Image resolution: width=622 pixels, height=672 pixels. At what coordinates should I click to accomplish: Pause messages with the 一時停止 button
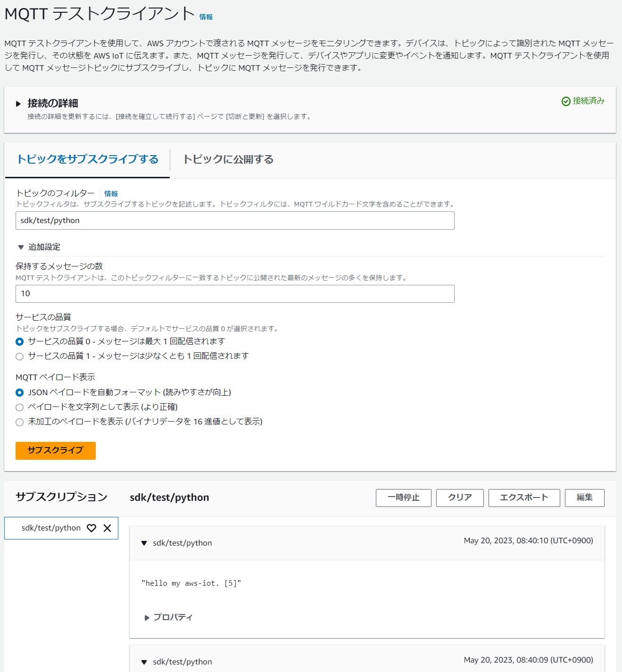(x=403, y=498)
